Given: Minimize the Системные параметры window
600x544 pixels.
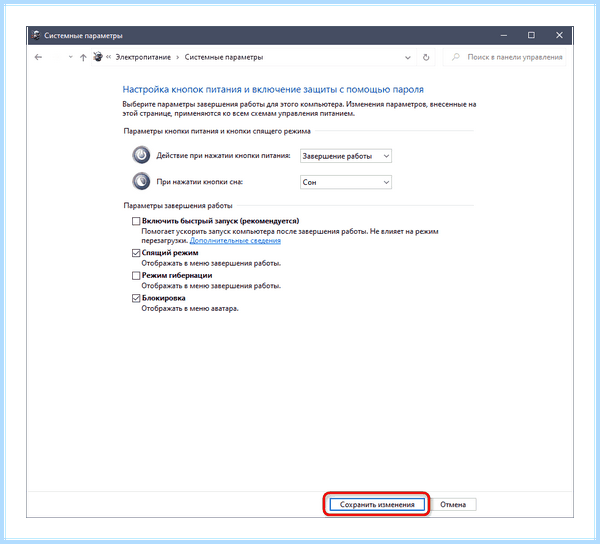Looking at the screenshot, I should click(x=504, y=35).
